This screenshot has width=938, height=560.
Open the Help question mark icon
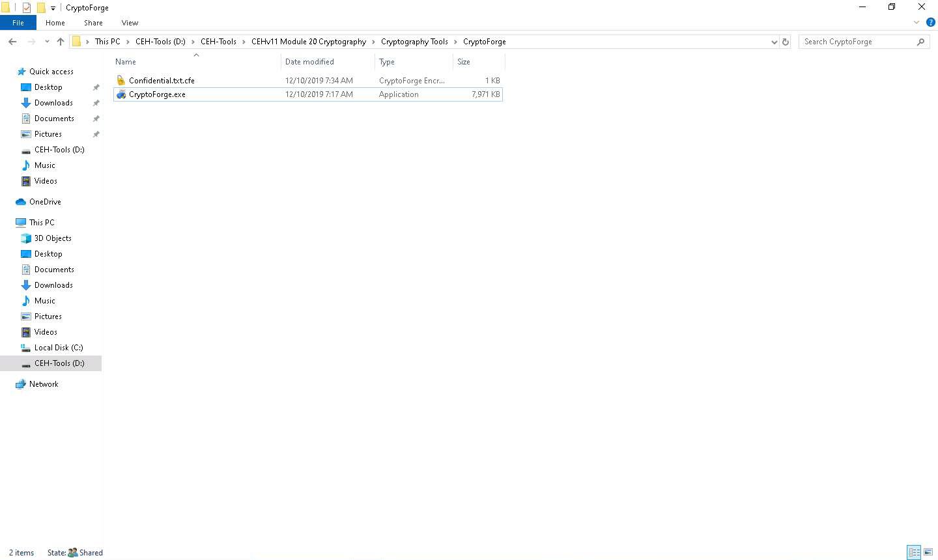pyautogui.click(x=931, y=22)
